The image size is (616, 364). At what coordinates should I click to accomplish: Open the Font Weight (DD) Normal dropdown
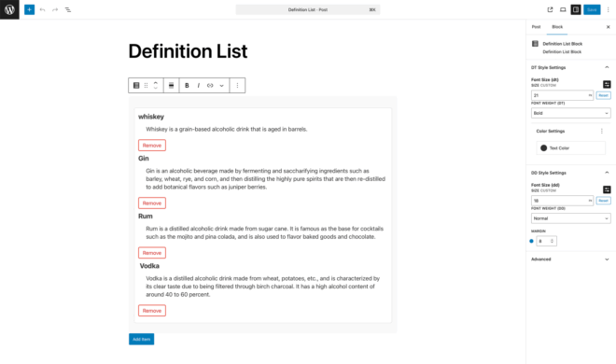pos(571,218)
